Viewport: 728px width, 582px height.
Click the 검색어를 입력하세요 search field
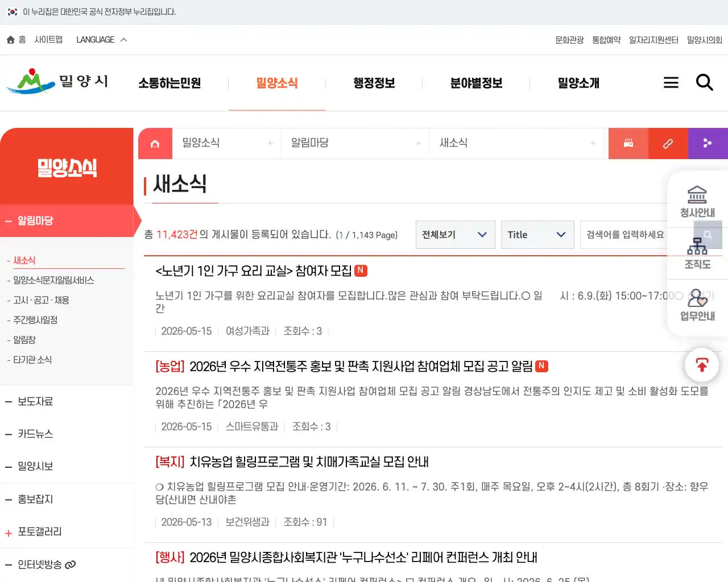point(637,235)
